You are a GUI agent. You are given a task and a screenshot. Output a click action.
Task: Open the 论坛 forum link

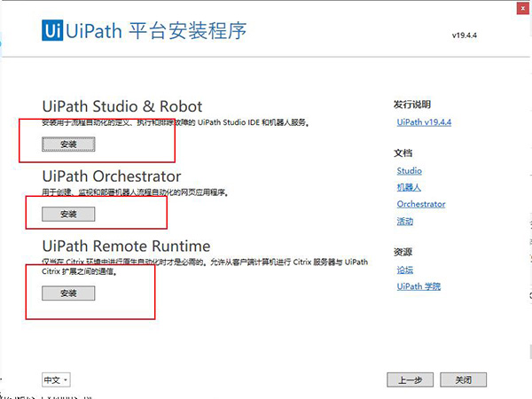click(x=405, y=270)
